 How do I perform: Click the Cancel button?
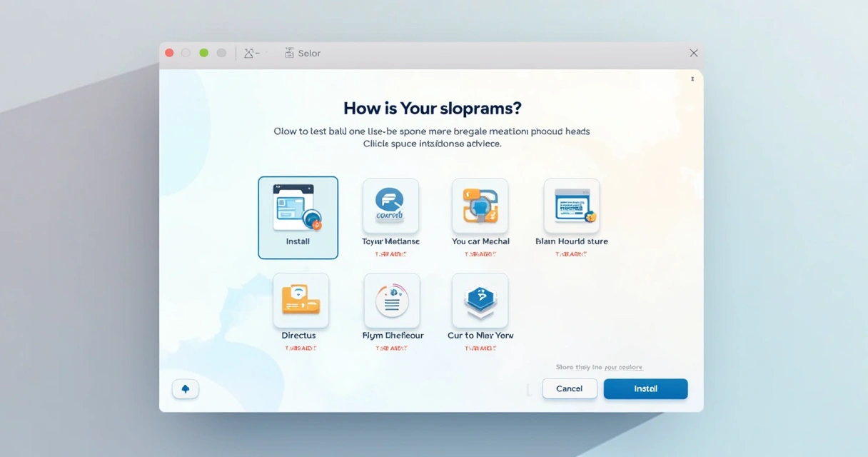tap(569, 388)
